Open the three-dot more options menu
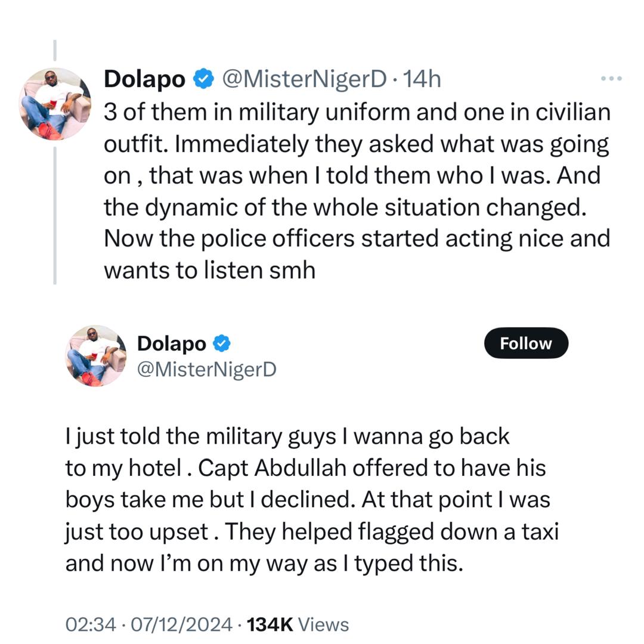This screenshot has width=644, height=644. point(611,79)
